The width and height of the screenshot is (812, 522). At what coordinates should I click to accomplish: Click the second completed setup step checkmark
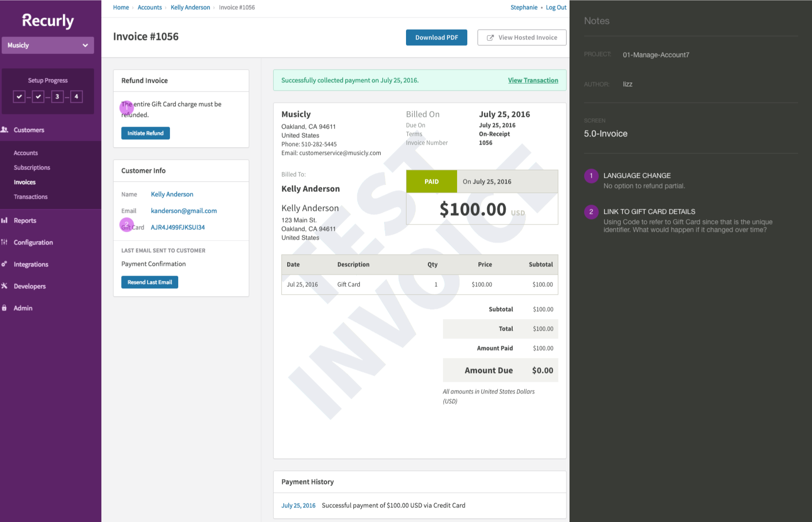[38, 96]
